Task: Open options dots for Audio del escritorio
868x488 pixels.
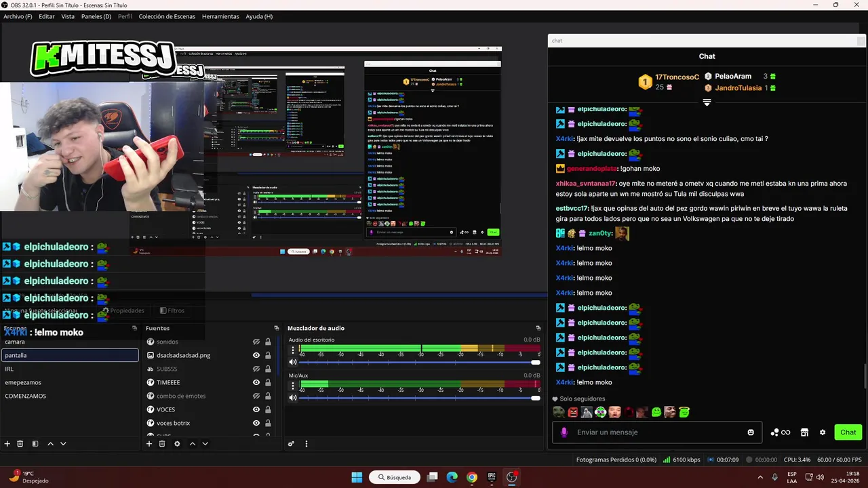Action: pyautogui.click(x=293, y=350)
